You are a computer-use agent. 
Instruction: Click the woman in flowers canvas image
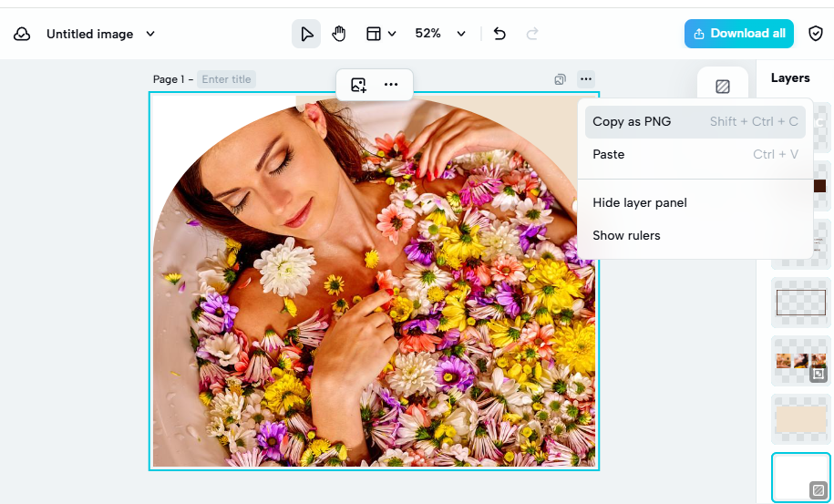[x=374, y=281]
